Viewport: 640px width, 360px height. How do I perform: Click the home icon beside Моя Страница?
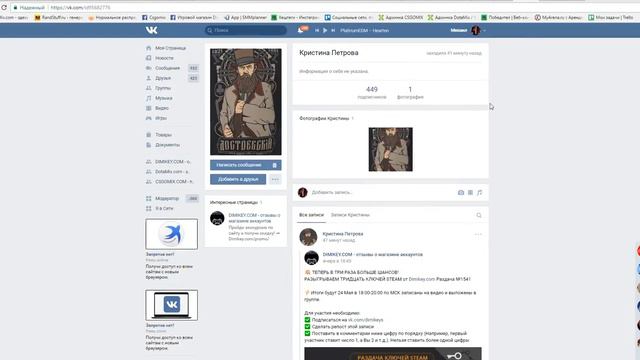[149, 48]
